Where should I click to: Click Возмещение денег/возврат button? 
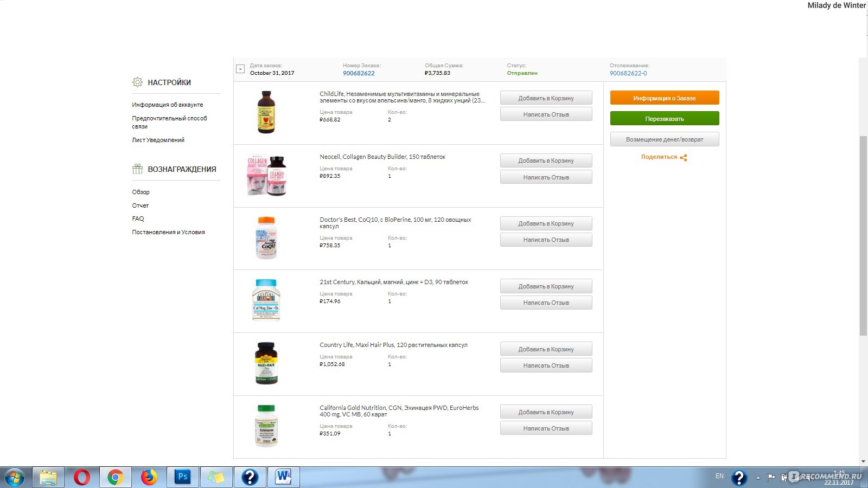tap(665, 139)
